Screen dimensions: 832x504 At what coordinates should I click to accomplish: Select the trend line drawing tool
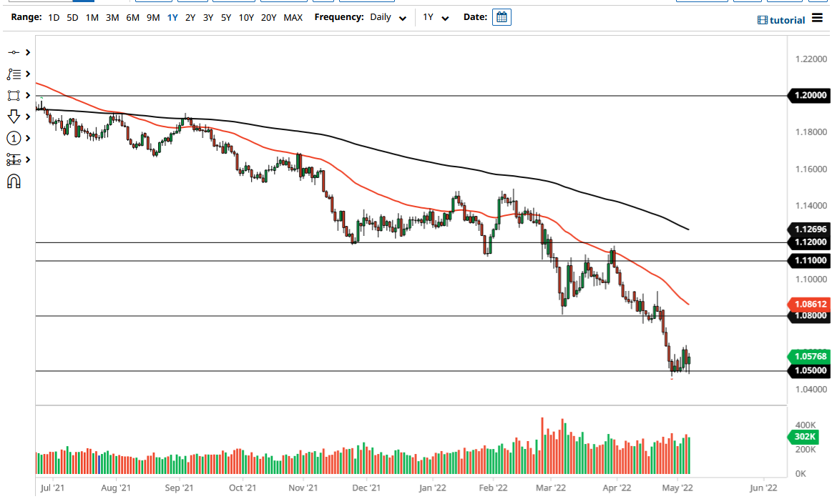14,51
